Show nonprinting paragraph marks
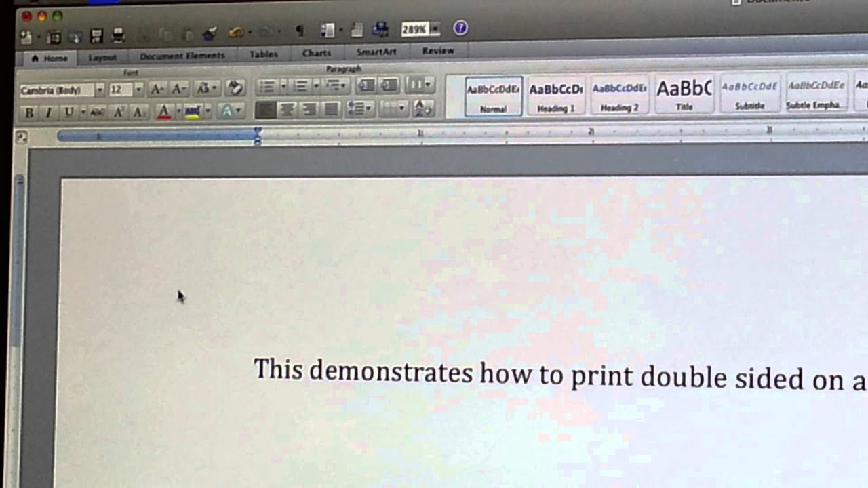The image size is (868, 488). tap(299, 30)
